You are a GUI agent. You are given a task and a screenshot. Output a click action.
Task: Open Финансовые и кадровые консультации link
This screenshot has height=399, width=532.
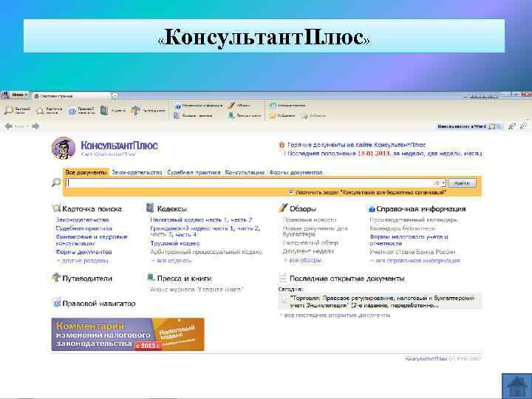92,240
